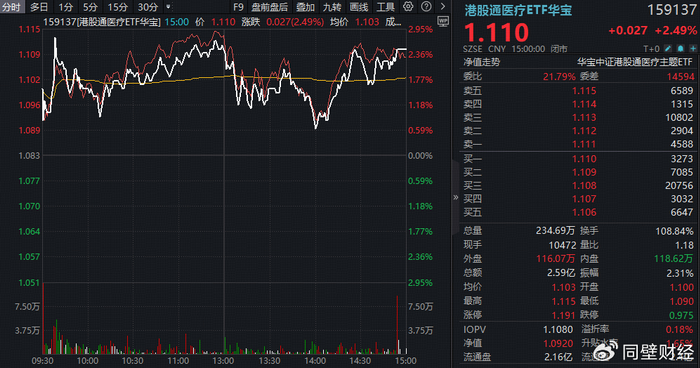Screen dimensions: 700x368
Task: Click the 10:30 time axis marker
Action: click(133, 361)
